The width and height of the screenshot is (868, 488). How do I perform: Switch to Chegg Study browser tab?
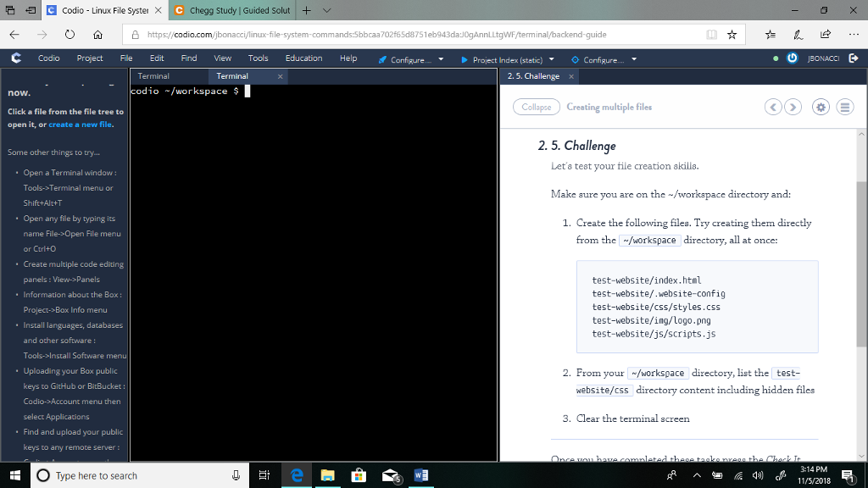click(x=232, y=10)
